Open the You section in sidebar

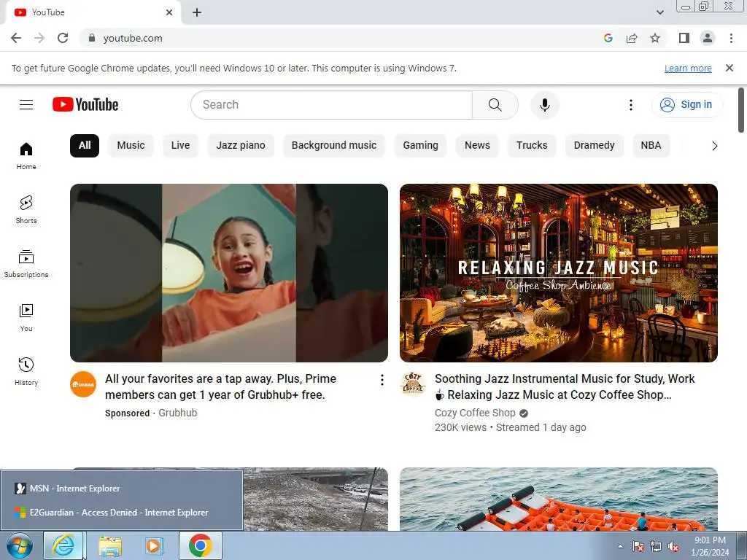point(26,318)
